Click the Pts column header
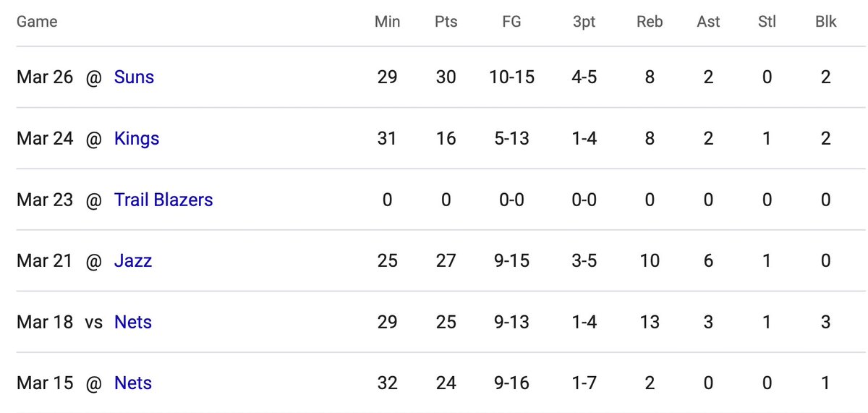 click(x=446, y=22)
